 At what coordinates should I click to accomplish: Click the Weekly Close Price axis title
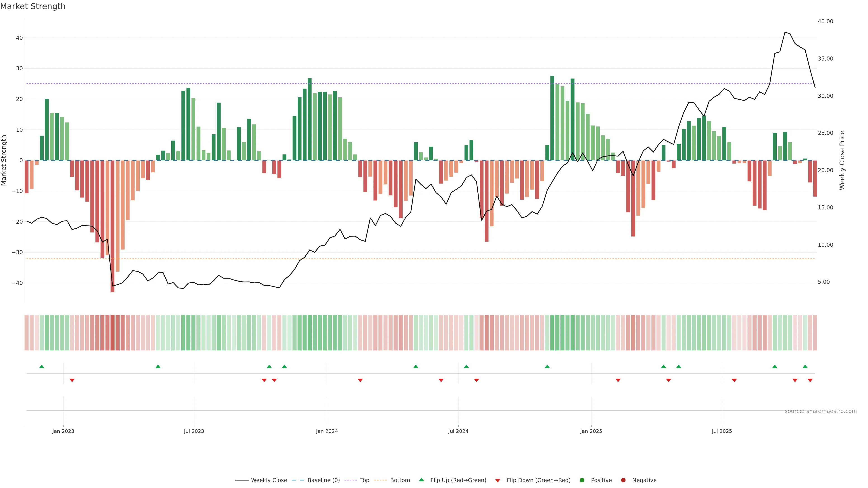842,160
